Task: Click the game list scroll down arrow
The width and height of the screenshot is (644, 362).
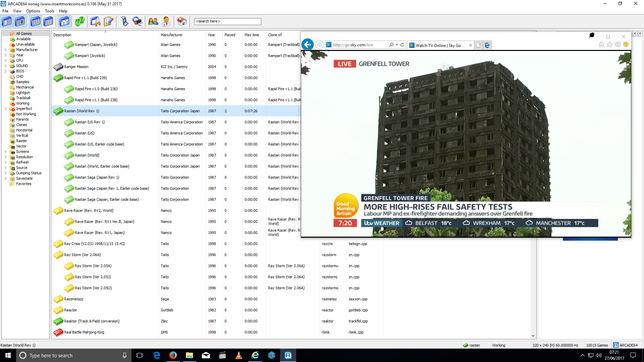Action: (533, 336)
